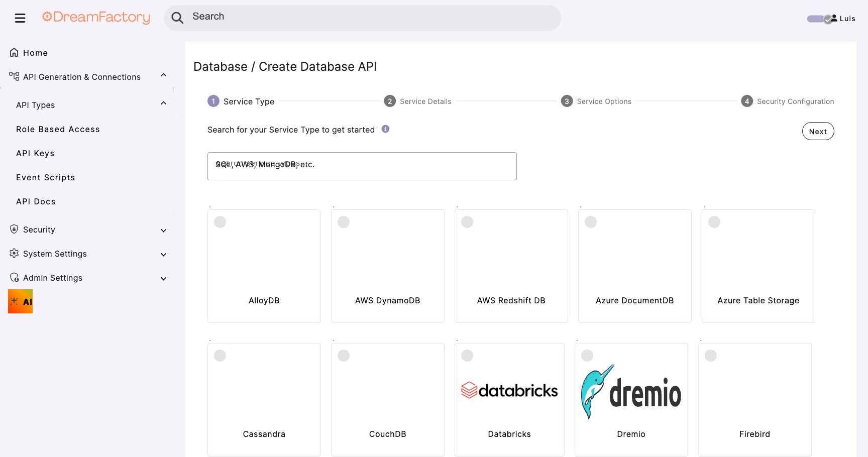Open the Role Based Access page

[57, 129]
